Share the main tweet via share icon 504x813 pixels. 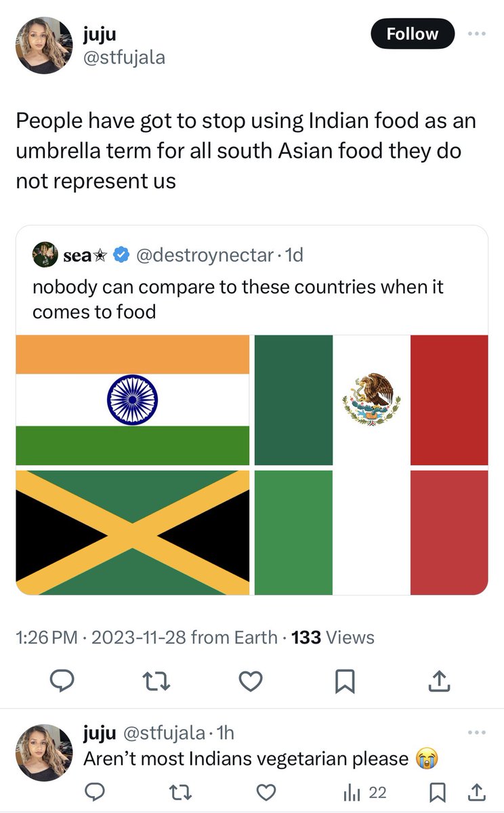438,680
